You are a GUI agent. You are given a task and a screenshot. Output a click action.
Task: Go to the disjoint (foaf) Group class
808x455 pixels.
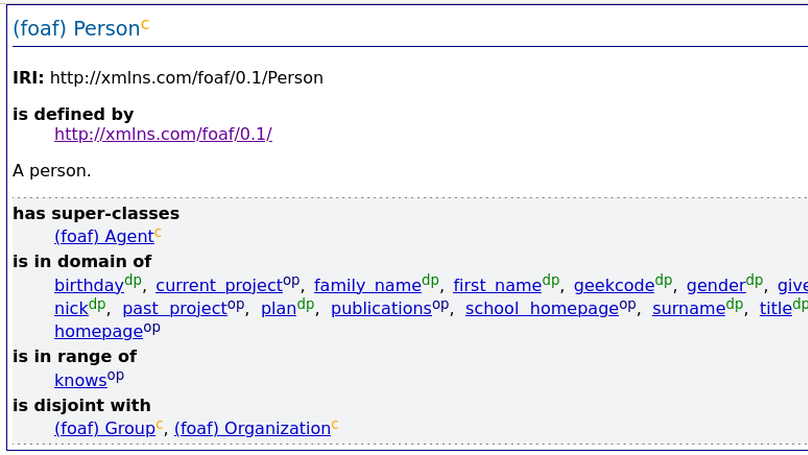pos(104,429)
